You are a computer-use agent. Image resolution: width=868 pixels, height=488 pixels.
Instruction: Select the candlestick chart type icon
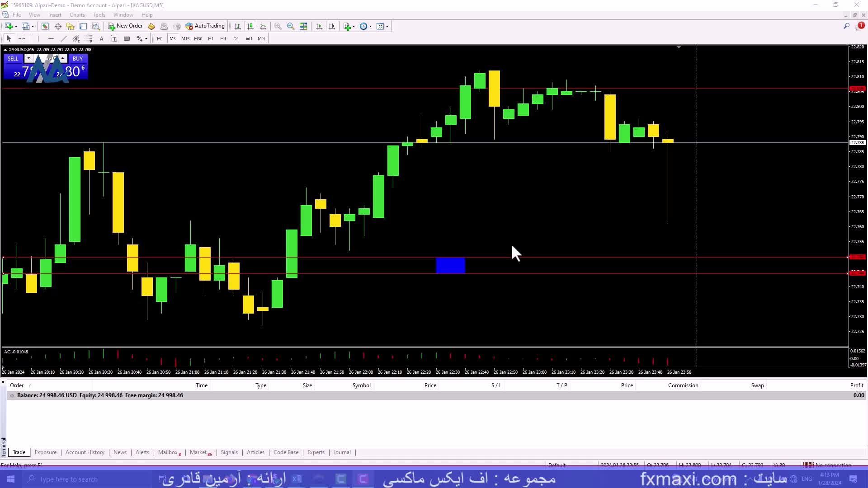pos(250,26)
